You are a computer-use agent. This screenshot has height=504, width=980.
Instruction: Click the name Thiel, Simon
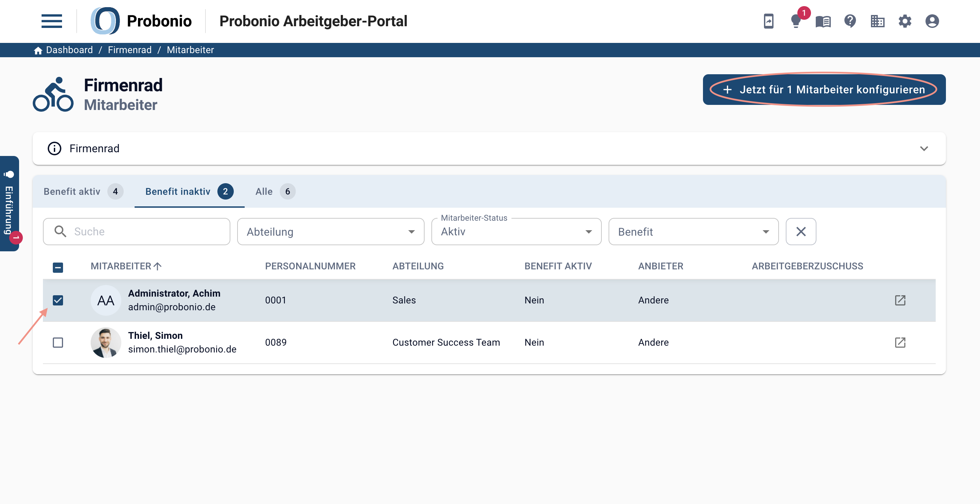pyautogui.click(x=156, y=336)
